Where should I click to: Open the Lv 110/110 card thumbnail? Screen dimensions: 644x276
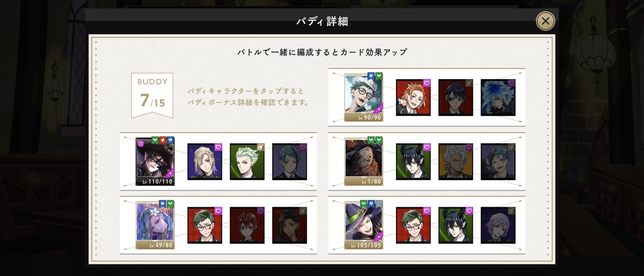point(155,161)
